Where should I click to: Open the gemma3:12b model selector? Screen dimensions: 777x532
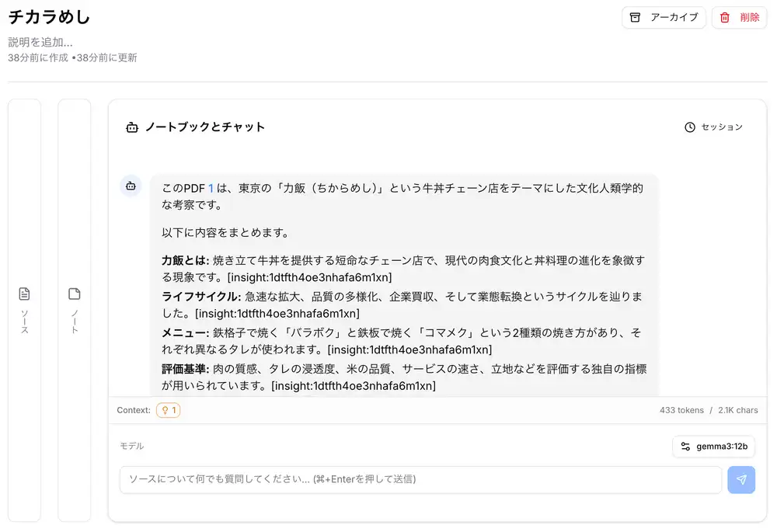713,447
